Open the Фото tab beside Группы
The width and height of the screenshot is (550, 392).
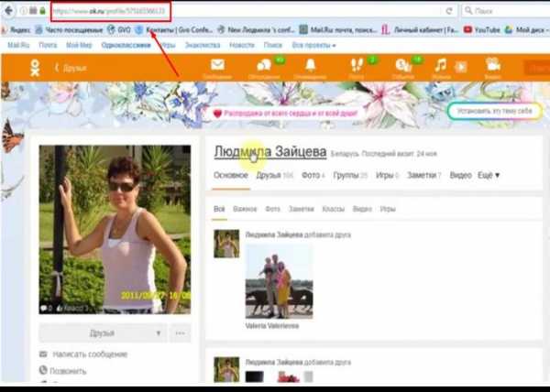pyautogui.click(x=313, y=175)
